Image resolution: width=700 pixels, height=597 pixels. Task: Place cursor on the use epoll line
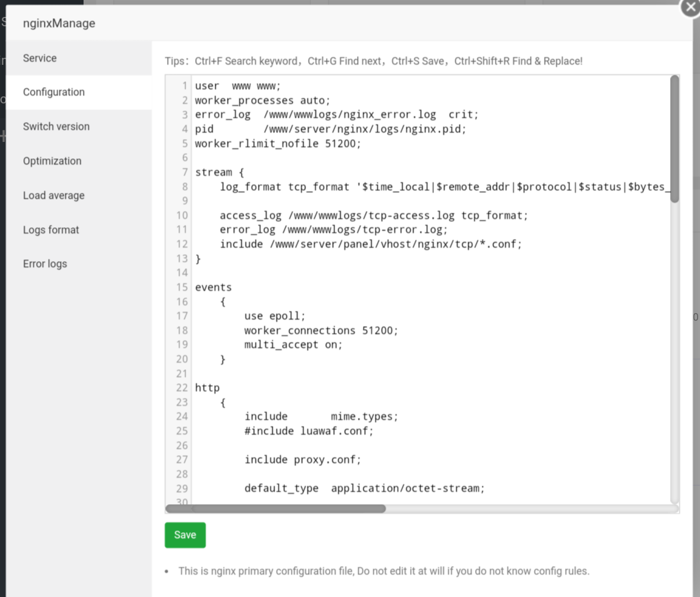click(275, 316)
